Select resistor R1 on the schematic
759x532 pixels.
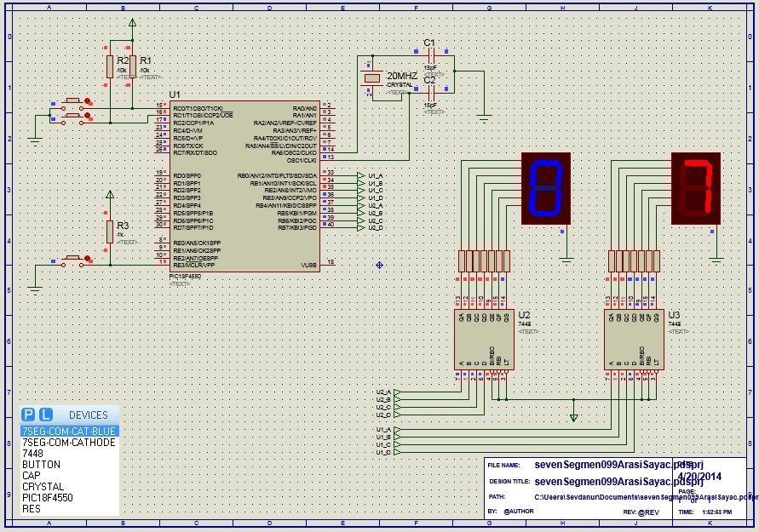[133, 66]
